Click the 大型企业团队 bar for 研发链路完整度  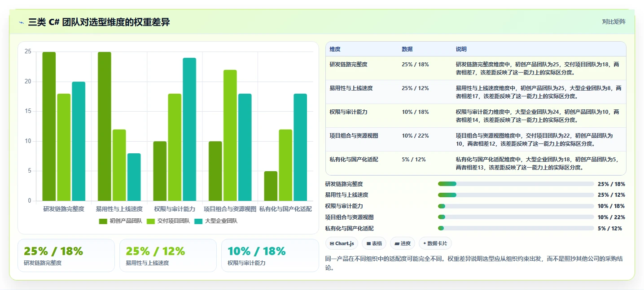tap(79, 141)
